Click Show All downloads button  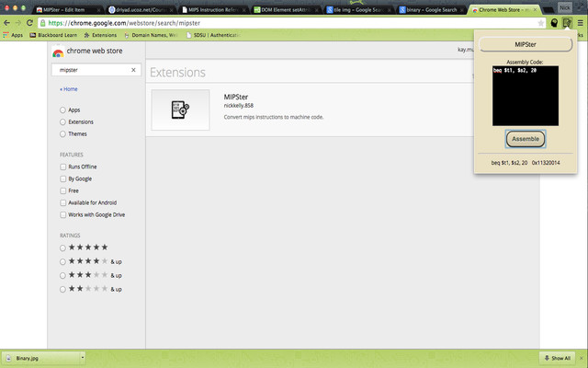pos(558,358)
